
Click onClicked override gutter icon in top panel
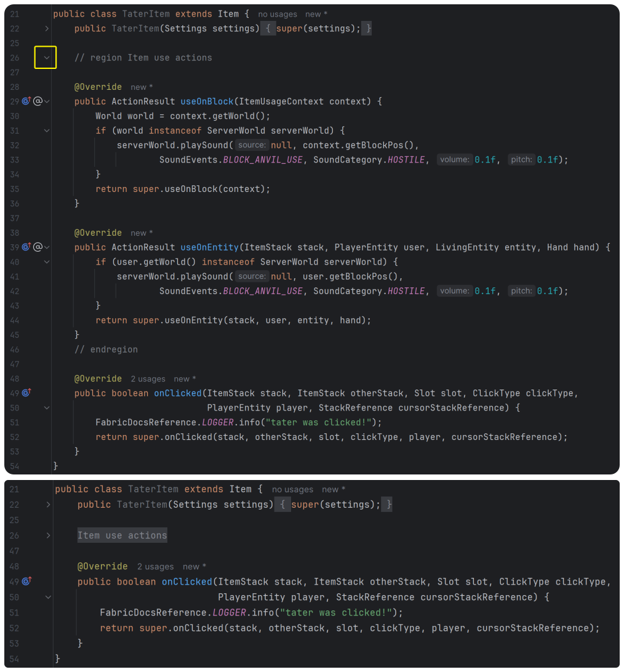26,393
